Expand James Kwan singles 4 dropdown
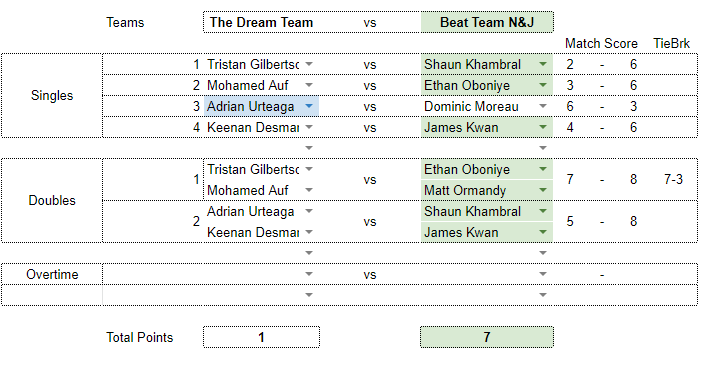Screen dimensions: 720x367 (x=543, y=128)
